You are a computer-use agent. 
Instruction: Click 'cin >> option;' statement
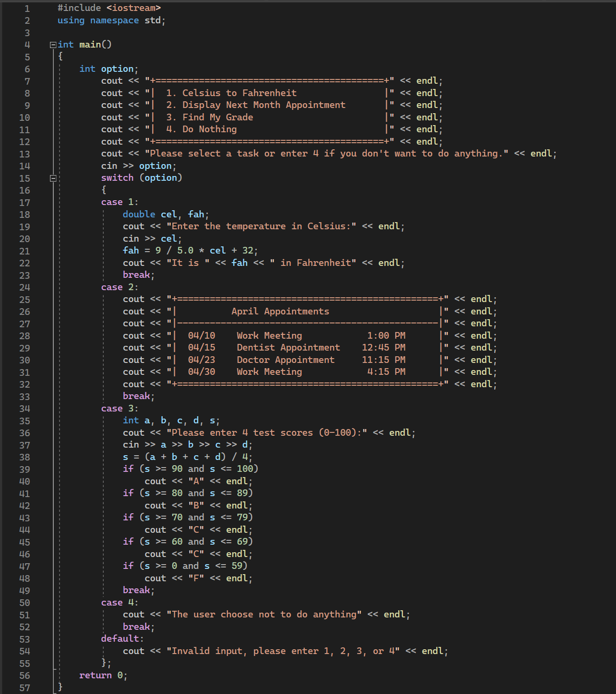pos(138,166)
